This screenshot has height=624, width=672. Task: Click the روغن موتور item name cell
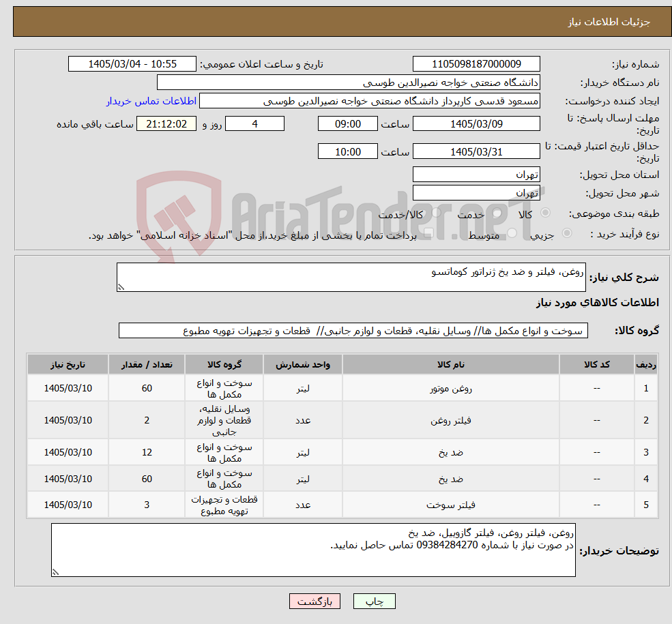[x=451, y=389]
